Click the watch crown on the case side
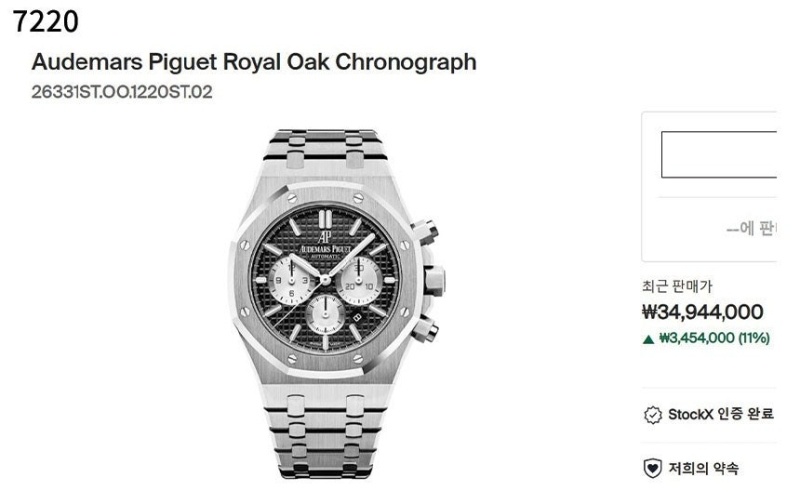 (435, 280)
